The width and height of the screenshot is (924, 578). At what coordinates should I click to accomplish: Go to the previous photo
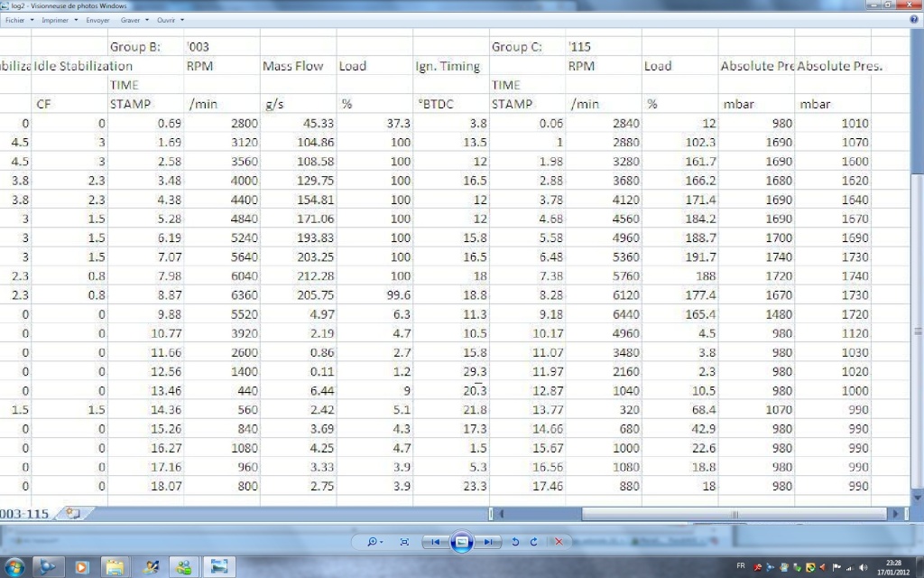click(x=435, y=542)
